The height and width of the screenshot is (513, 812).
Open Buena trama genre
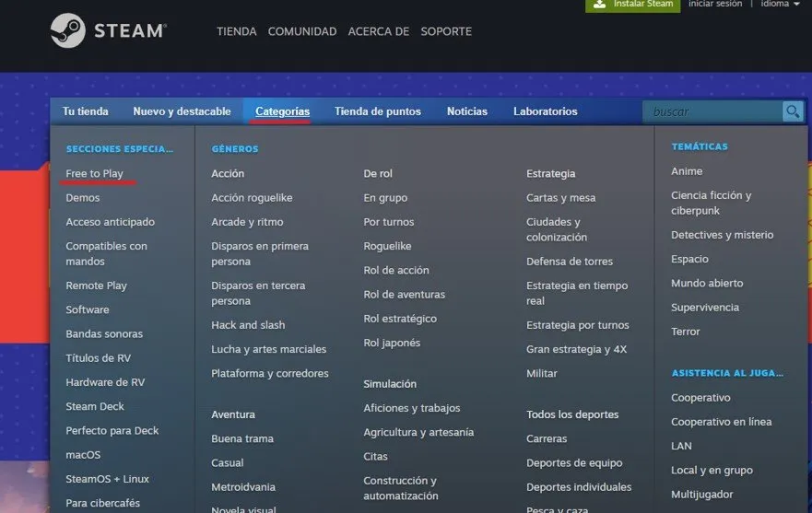[x=242, y=438]
